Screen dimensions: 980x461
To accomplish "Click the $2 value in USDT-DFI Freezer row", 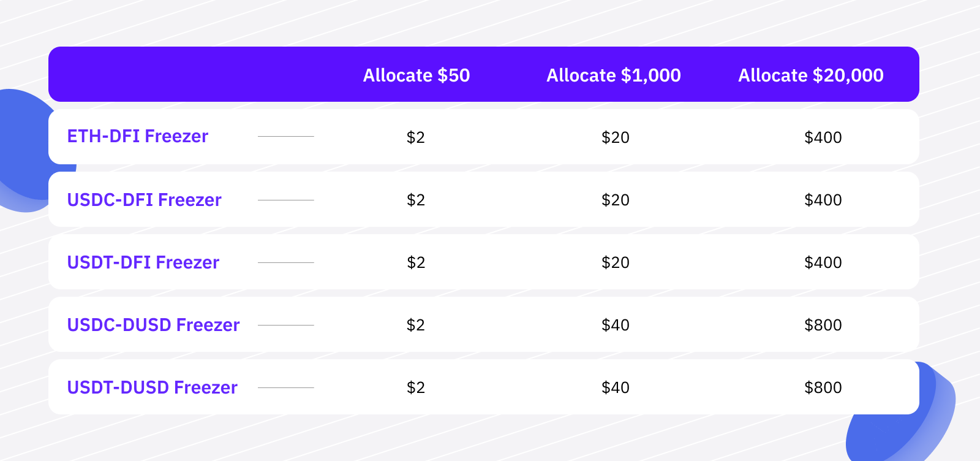I will pos(416,262).
